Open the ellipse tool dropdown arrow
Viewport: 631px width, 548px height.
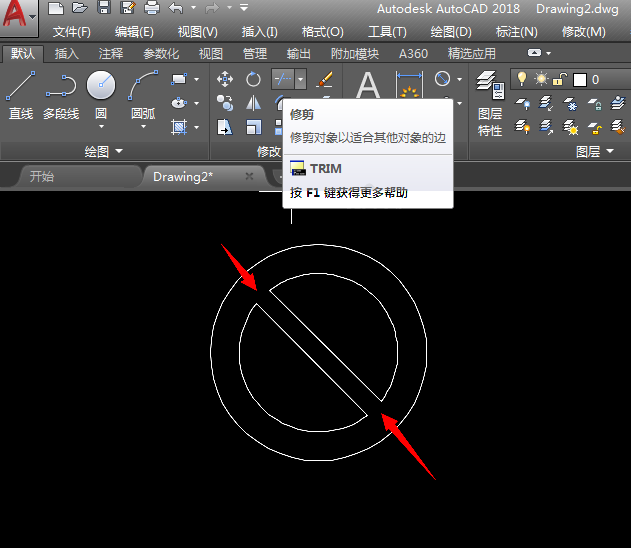[x=196, y=104]
